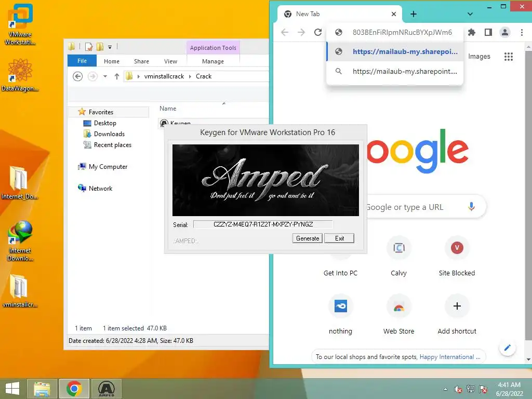The image size is (532, 399).
Task: Reload the Chrome page
Action: pos(318,32)
